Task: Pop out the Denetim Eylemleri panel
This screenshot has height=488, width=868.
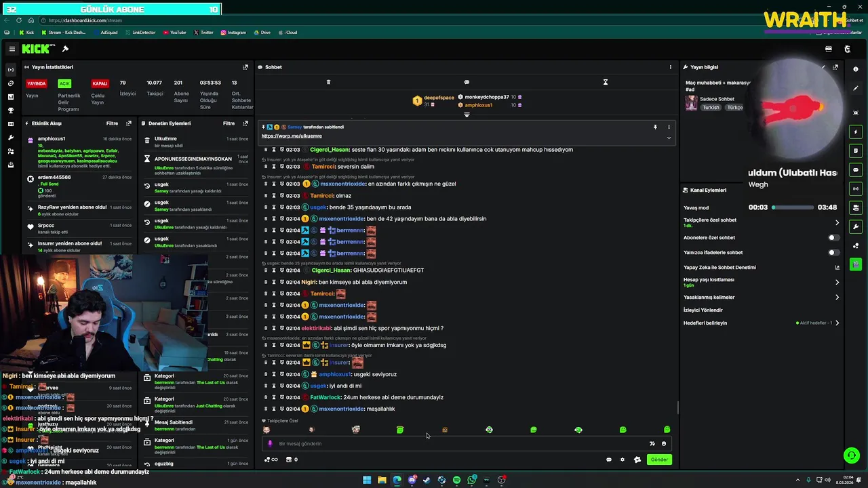Action: 245,123
